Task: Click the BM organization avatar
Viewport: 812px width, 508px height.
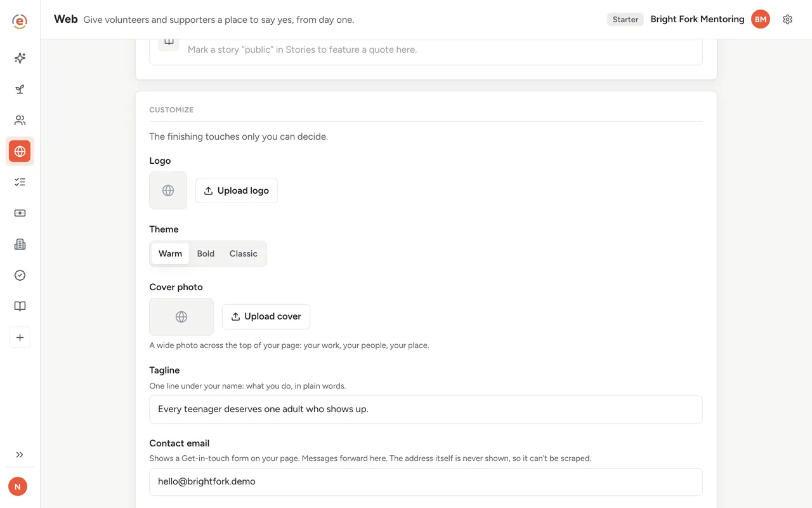Action: [761, 20]
